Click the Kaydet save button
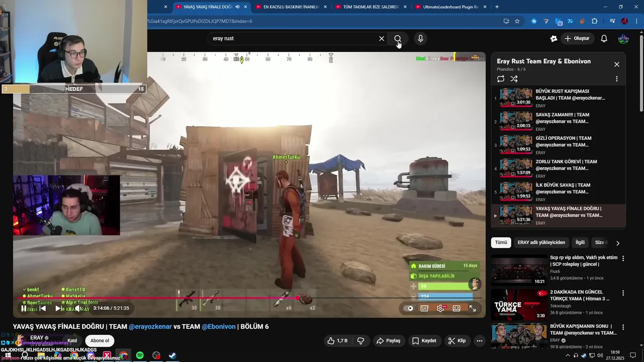This screenshot has height=362, width=644. click(424, 341)
